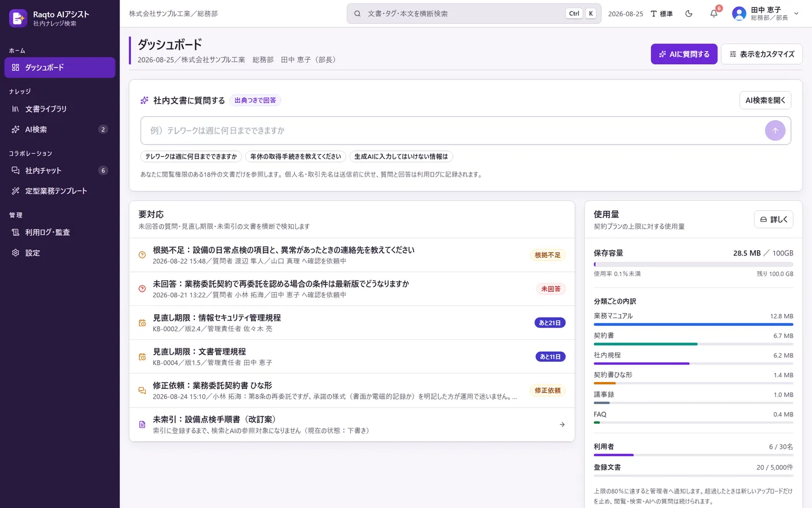Expand the user menu chevron next to 田中 恵子
The height and width of the screenshot is (508, 812).
pyautogui.click(x=796, y=13)
